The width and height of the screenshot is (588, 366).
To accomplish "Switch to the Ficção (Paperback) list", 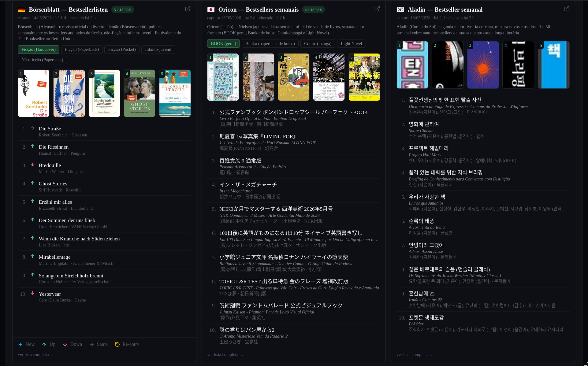I will [x=82, y=50].
